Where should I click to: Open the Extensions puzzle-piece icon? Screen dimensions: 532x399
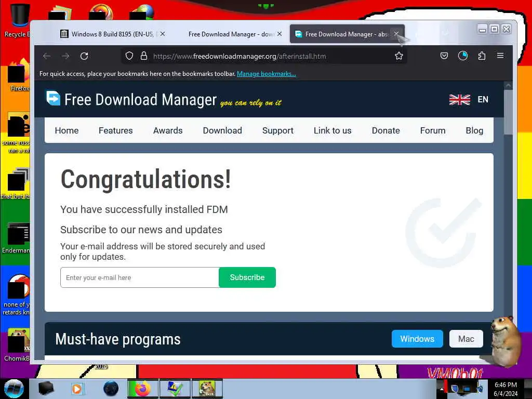click(482, 56)
